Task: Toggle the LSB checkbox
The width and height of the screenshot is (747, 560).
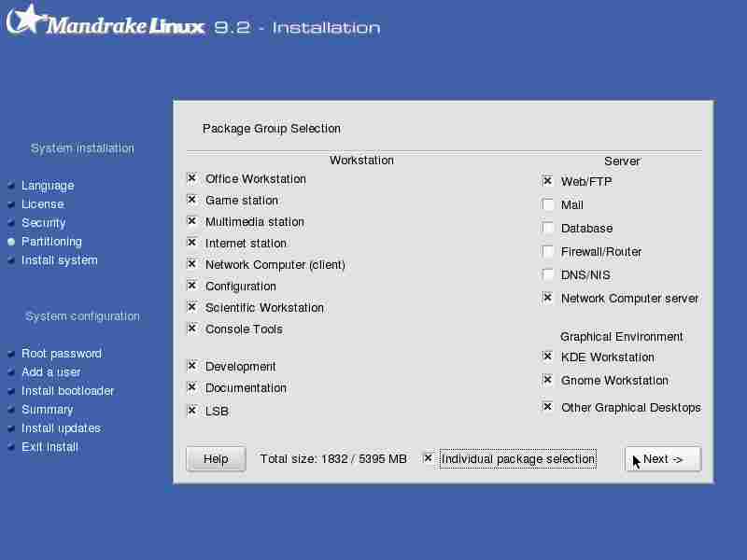Action: tap(192, 410)
